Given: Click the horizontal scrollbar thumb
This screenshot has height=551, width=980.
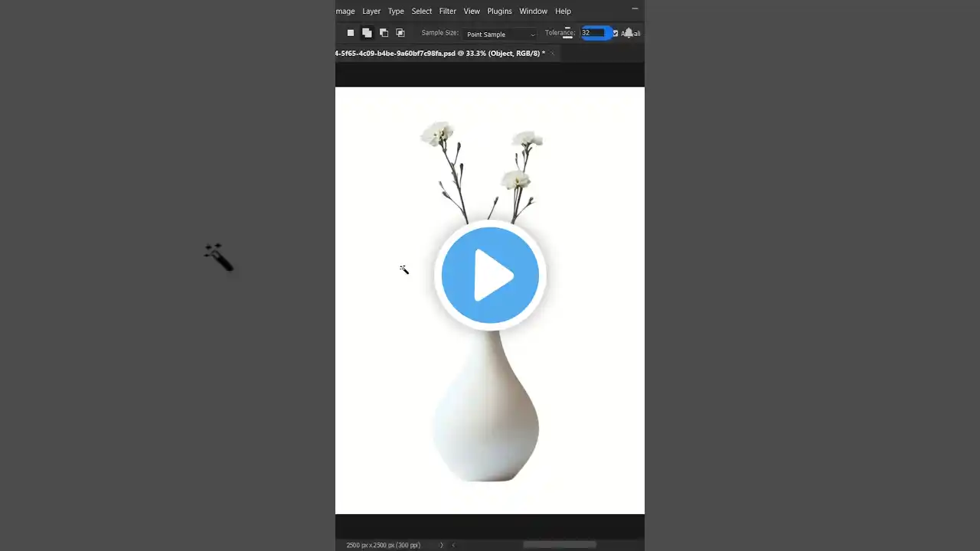Looking at the screenshot, I should pyautogui.click(x=559, y=545).
